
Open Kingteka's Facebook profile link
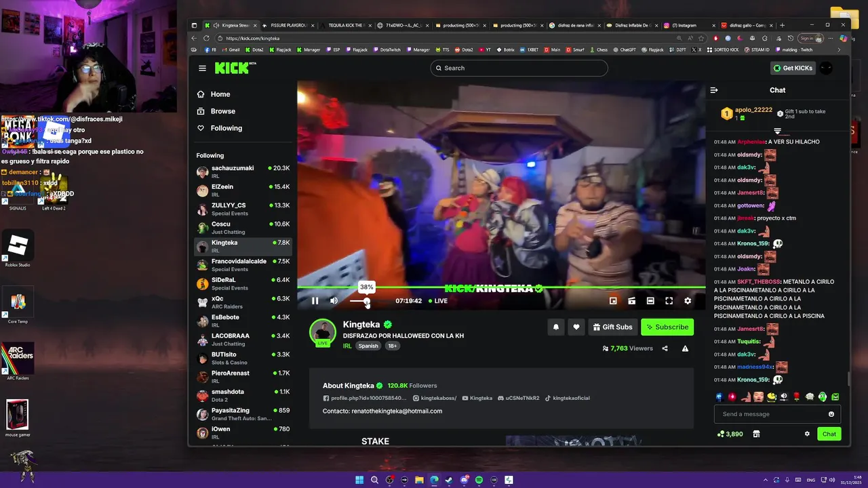tap(365, 398)
